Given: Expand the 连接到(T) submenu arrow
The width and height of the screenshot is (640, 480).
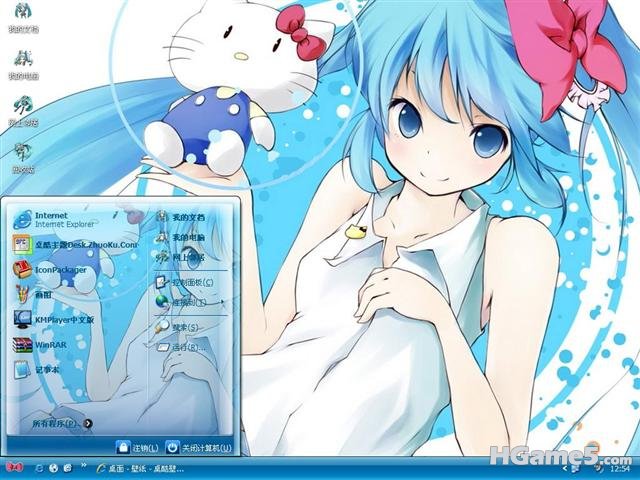Looking at the screenshot, I should point(222,302).
